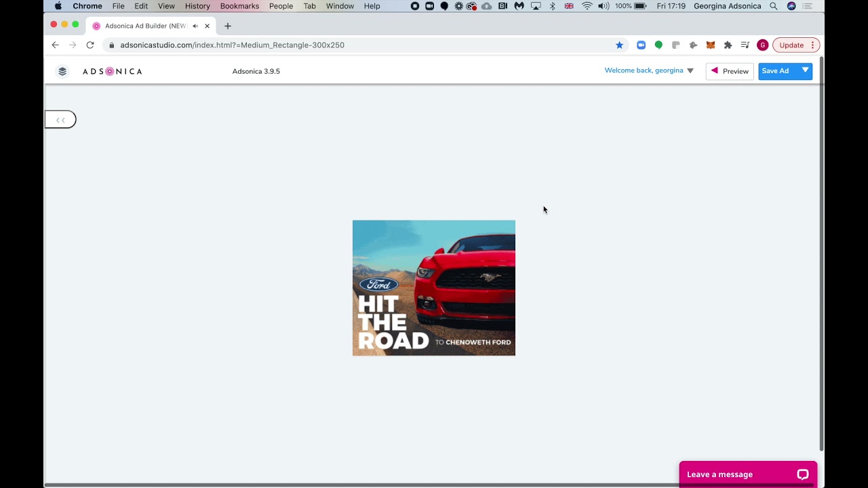Open the Bookmarks menu
The width and height of the screenshot is (868, 488).
[x=239, y=6]
